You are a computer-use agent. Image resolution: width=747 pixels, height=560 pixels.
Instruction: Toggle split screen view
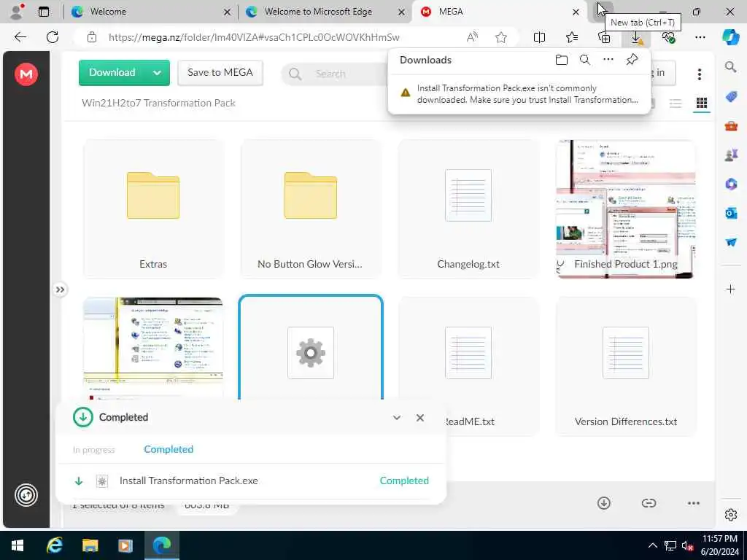click(x=539, y=37)
